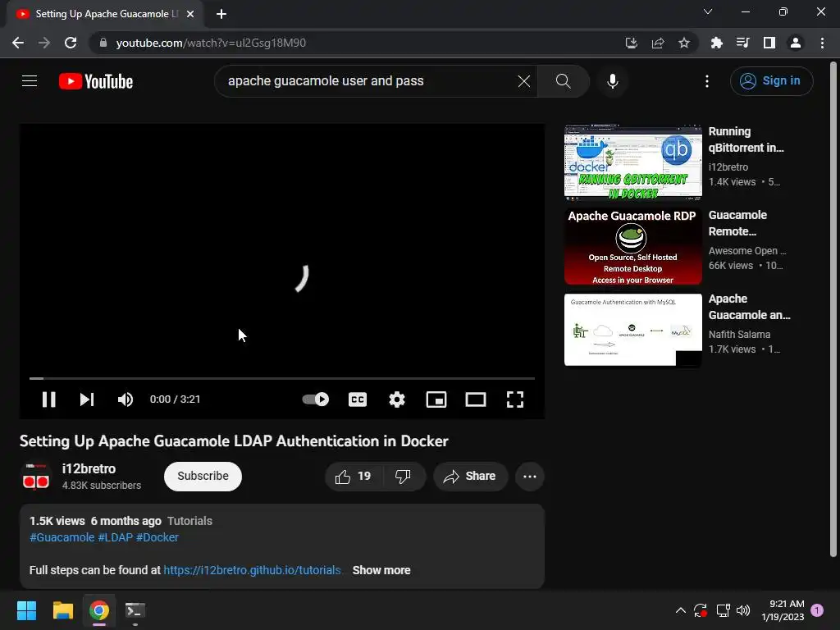Viewport: 840px width, 630px height.
Task: Open Chrome extensions puzzle icon
Action: 716,43
